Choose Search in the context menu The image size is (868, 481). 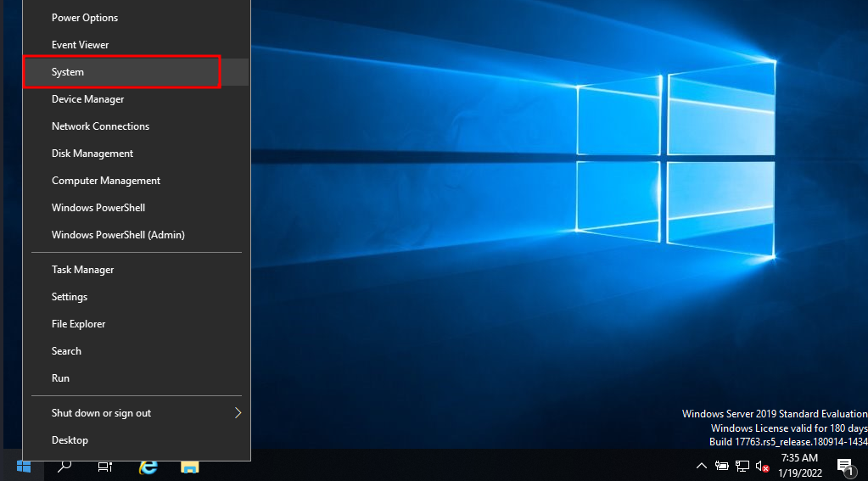tap(136, 351)
